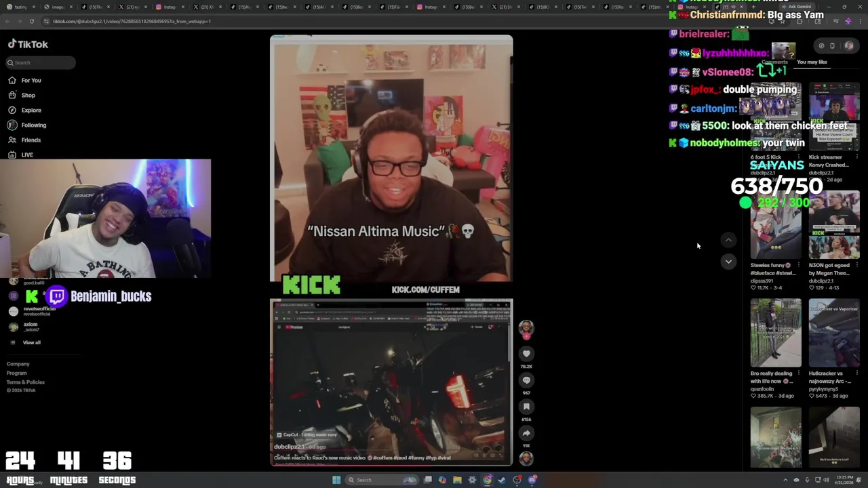
Task: Open Discord from the taskbar
Action: click(x=532, y=480)
